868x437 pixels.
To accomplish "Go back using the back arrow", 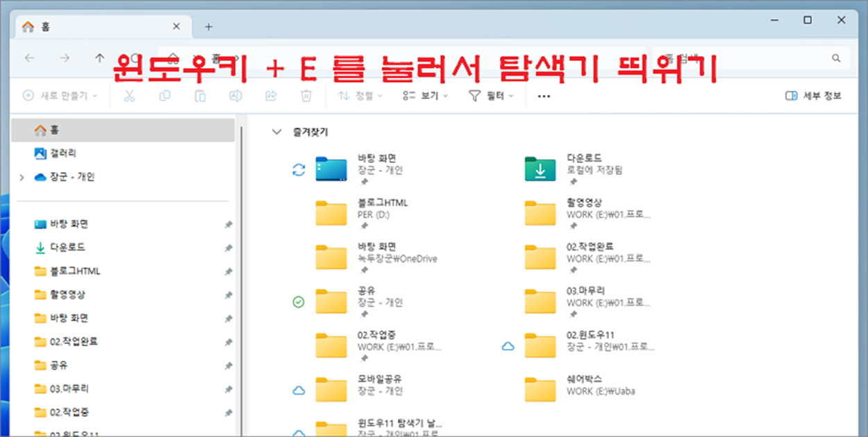I will point(29,58).
